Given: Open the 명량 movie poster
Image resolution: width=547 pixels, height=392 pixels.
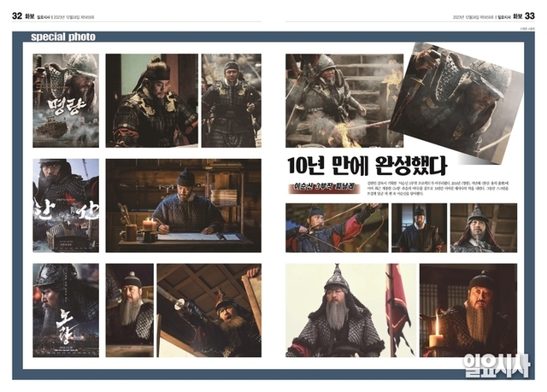Looking at the screenshot, I should 66,101.
